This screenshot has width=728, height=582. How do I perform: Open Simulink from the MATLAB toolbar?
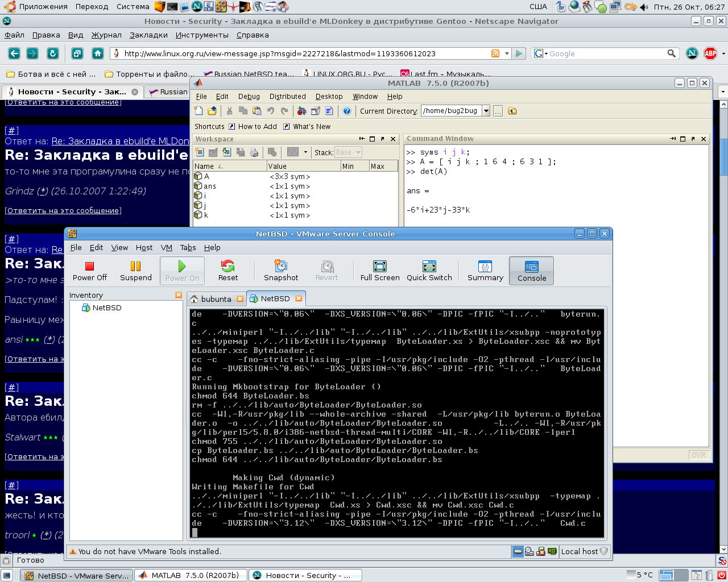pos(302,111)
